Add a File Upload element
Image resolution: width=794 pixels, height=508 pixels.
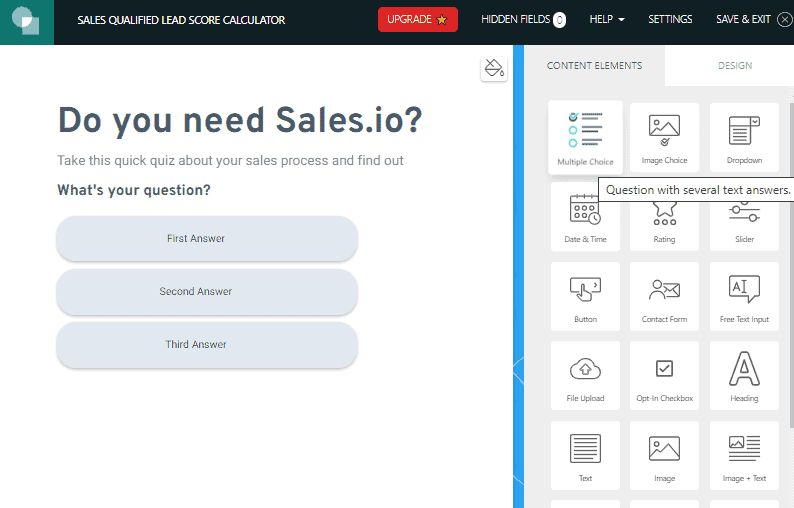[x=585, y=375]
